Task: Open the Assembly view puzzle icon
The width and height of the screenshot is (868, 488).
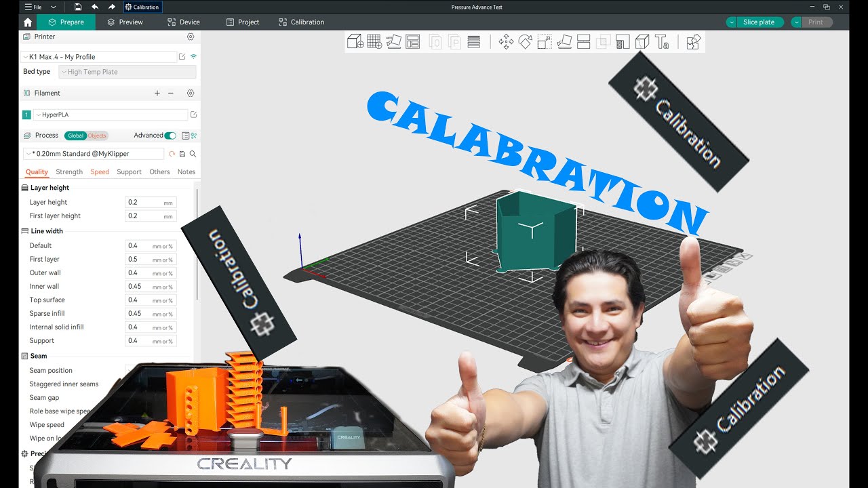Action: 693,42
